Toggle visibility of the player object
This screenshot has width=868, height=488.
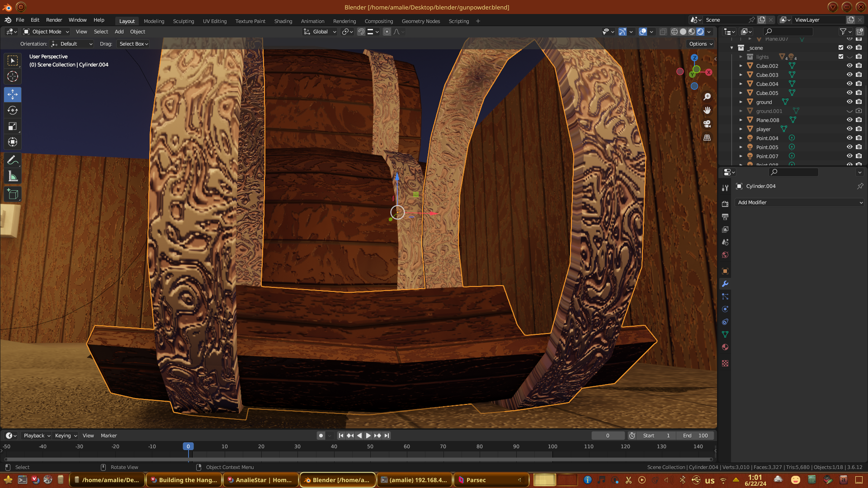(849, 129)
